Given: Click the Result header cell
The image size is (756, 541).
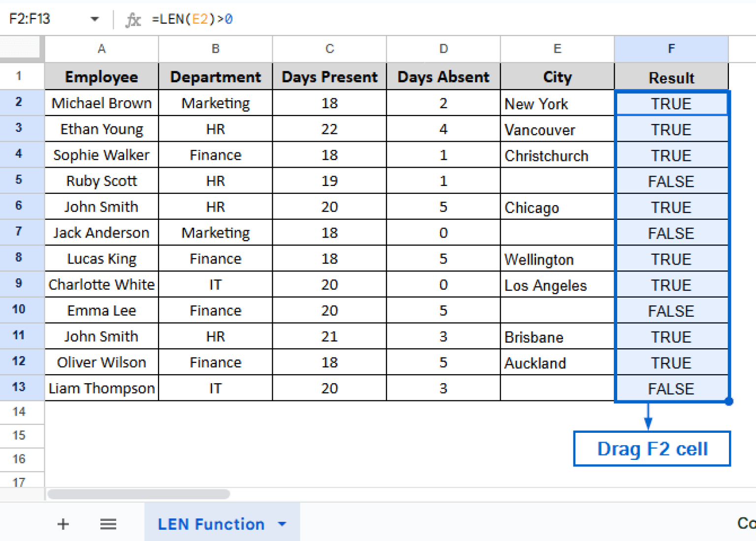Looking at the screenshot, I should click(671, 77).
